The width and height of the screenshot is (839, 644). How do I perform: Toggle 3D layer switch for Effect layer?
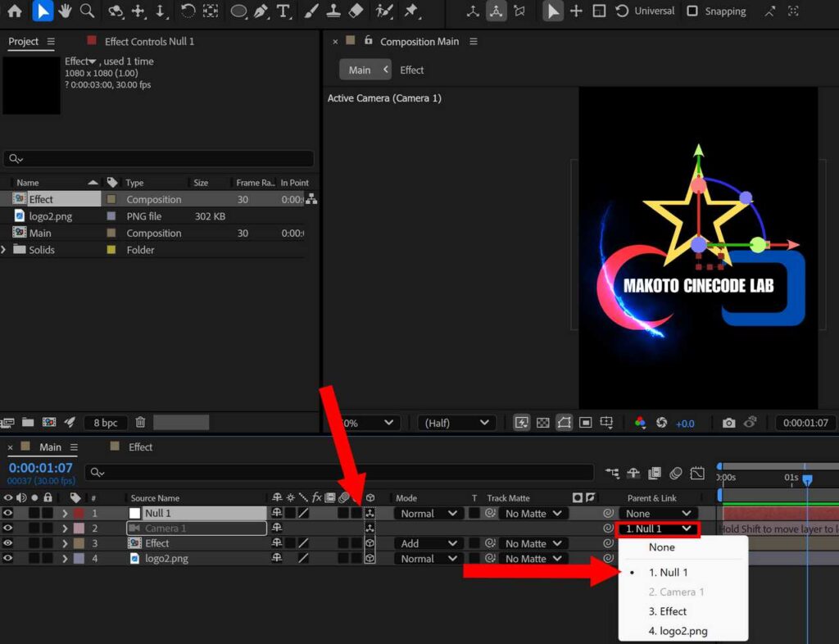370,543
